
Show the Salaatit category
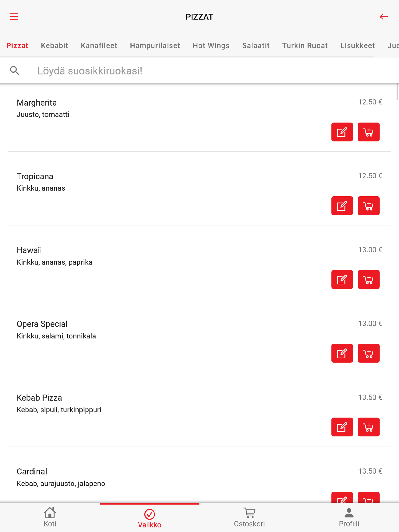coord(256,45)
